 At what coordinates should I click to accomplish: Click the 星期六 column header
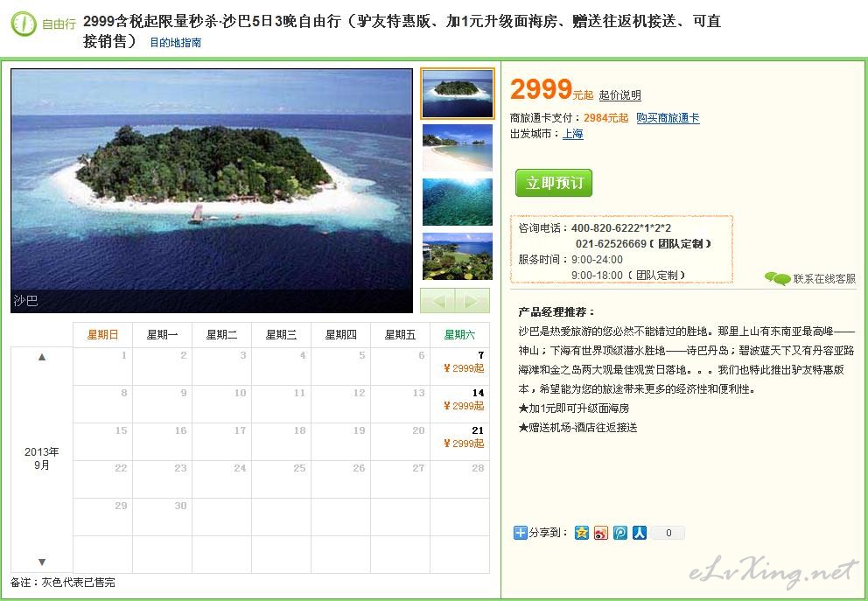pos(460,335)
